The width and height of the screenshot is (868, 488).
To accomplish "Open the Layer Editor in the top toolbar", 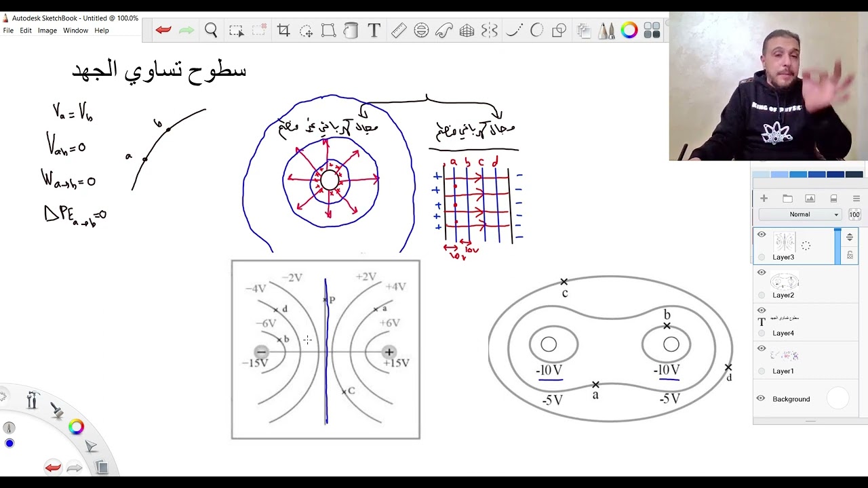I will pyautogui.click(x=584, y=30).
